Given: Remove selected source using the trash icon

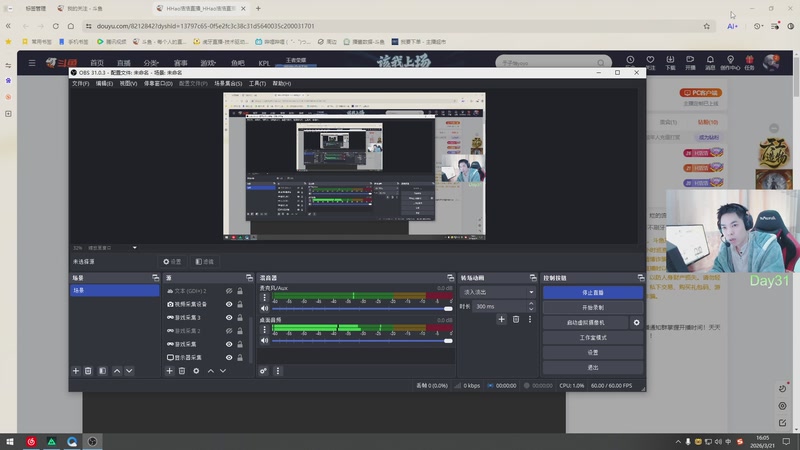Looking at the screenshot, I should point(182,371).
